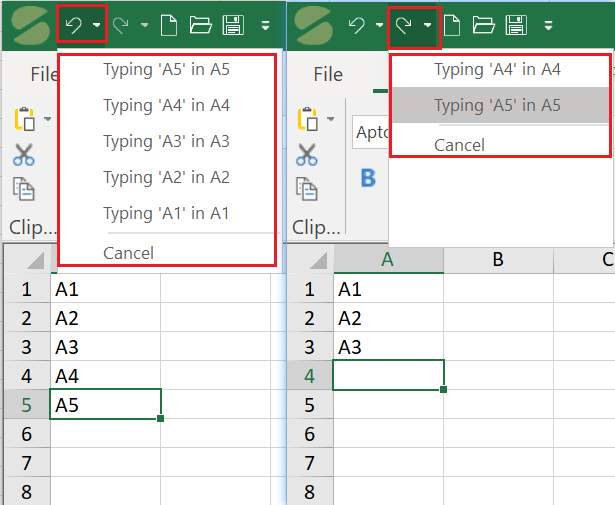Open the File tab in left window
The image size is (615, 505).
[44, 74]
